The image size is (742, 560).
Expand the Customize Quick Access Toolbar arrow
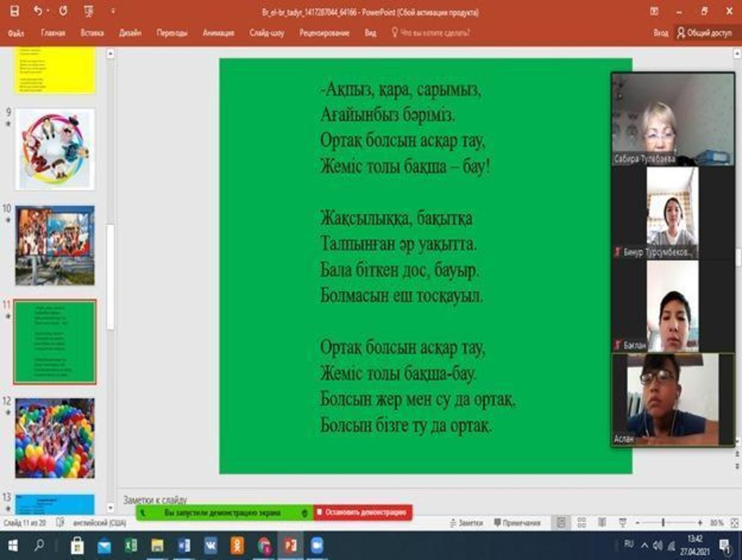point(113,12)
